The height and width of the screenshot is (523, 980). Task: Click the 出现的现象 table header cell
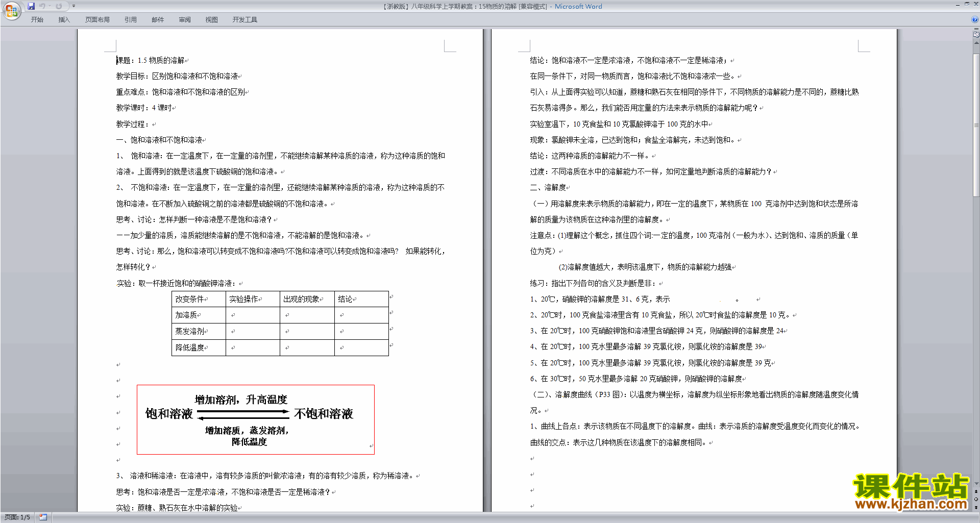tap(307, 299)
